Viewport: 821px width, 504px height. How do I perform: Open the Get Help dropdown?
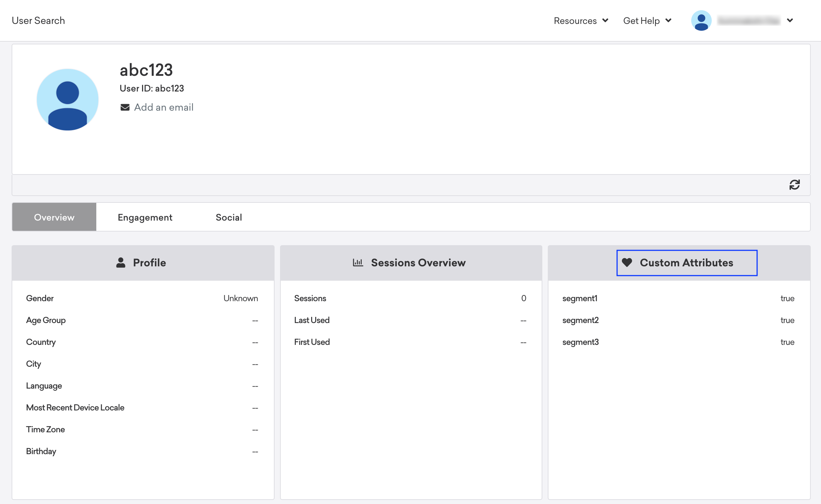tap(647, 21)
